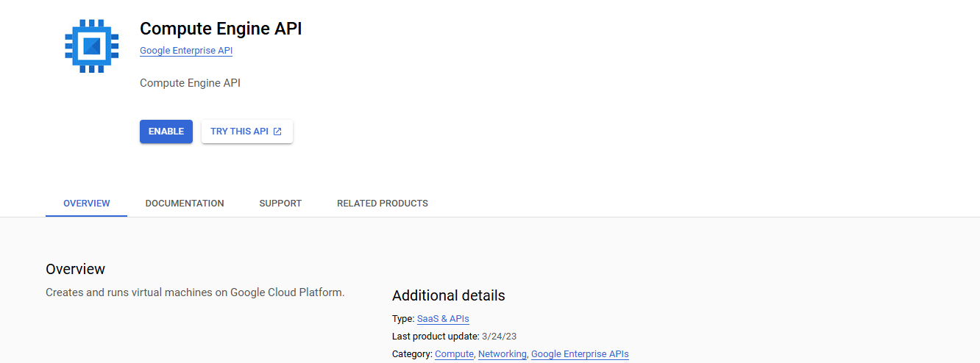Screen dimensions: 980x363
Task: Open the Compute category link
Action: 454,354
